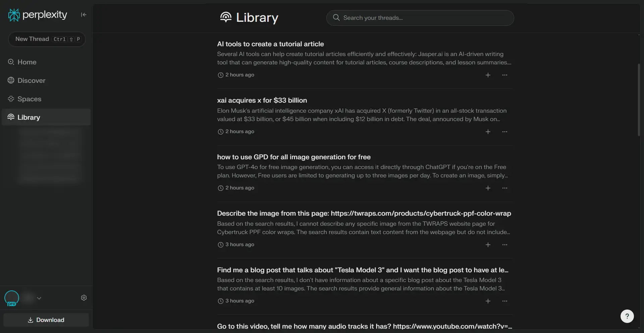Click the Library header icon
Image resolution: width=644 pixels, height=333 pixels.
coord(226,17)
